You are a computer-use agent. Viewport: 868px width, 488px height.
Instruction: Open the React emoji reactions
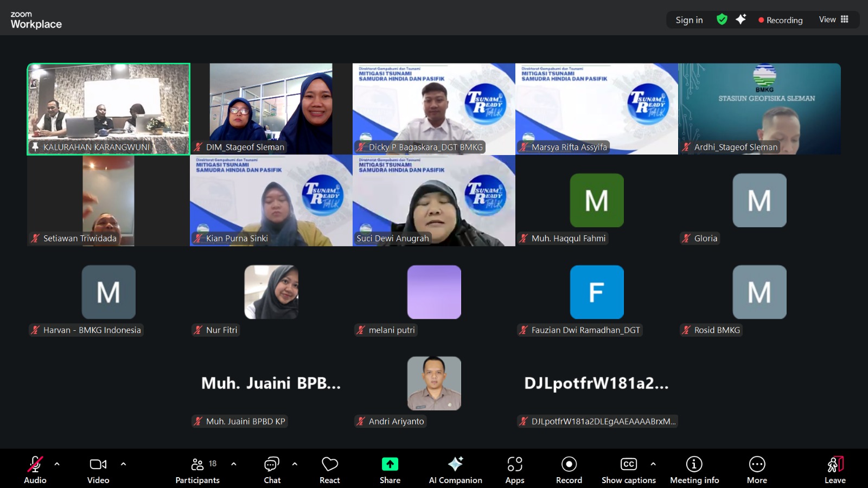(x=329, y=470)
